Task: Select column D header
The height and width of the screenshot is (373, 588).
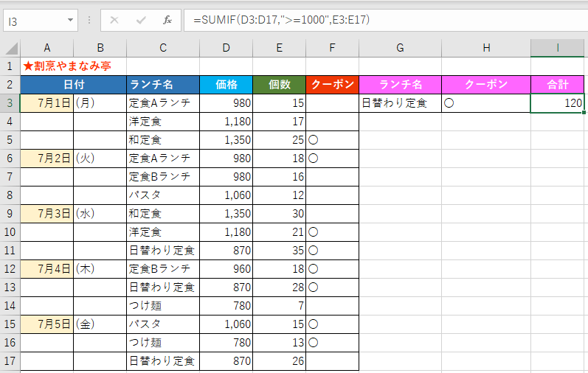Action: click(226, 48)
